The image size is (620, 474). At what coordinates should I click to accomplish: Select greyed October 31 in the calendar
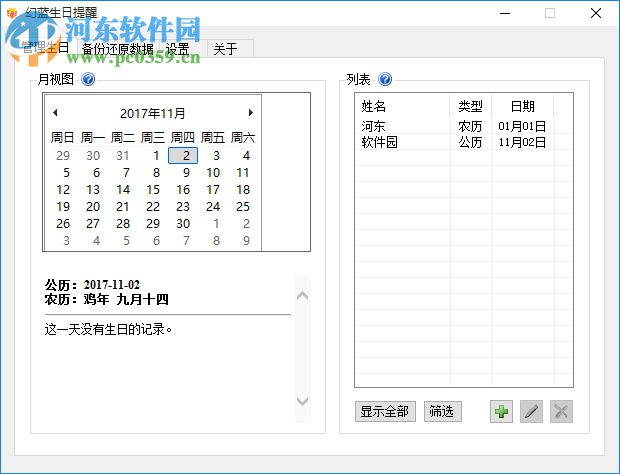123,155
